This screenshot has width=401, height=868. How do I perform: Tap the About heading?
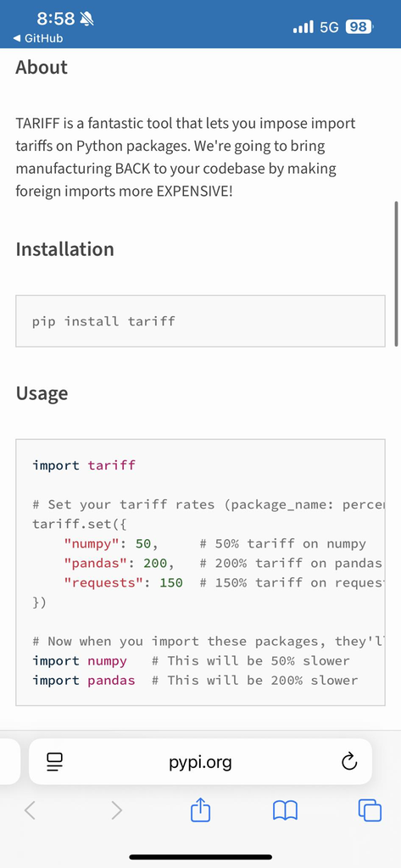click(42, 68)
